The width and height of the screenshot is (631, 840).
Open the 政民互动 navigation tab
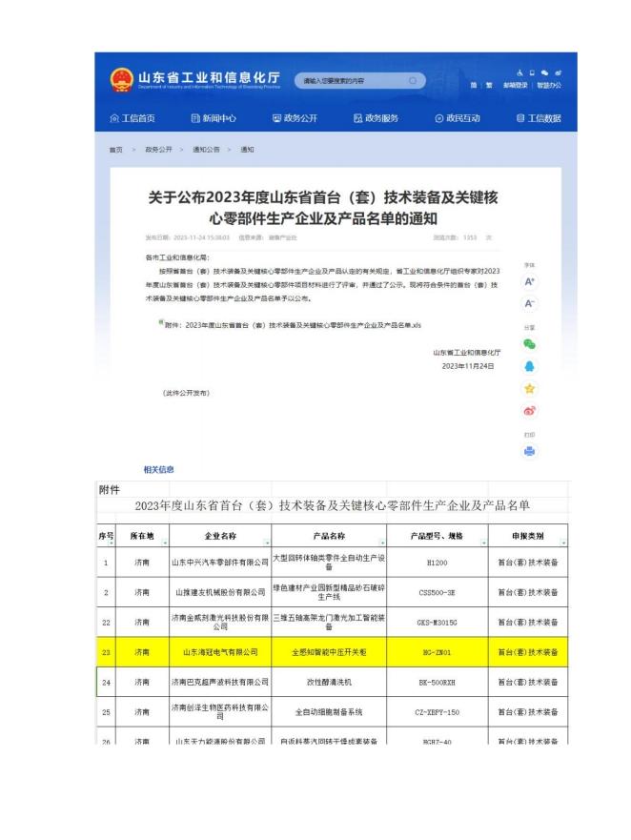(x=458, y=118)
